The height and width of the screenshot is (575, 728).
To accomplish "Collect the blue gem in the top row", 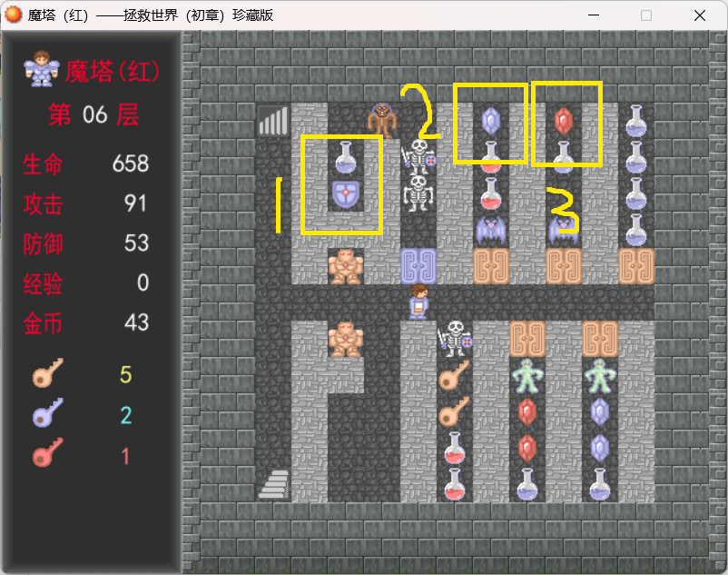I will (491, 121).
